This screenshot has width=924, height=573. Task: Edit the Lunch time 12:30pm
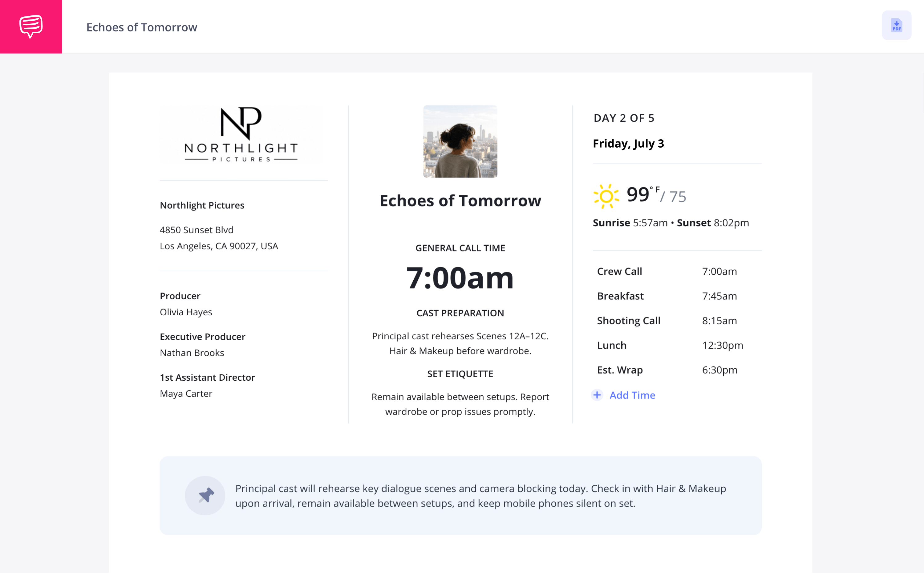[x=723, y=345]
